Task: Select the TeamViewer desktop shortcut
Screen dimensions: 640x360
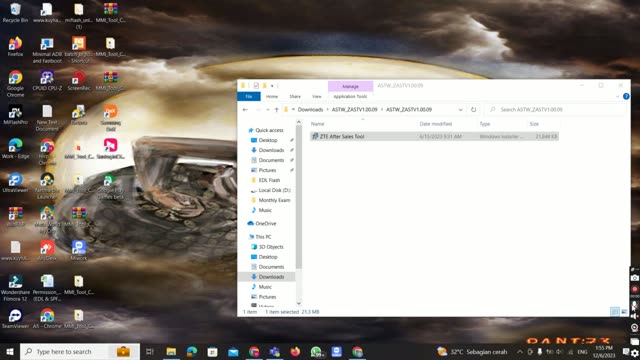Action: 15,318
